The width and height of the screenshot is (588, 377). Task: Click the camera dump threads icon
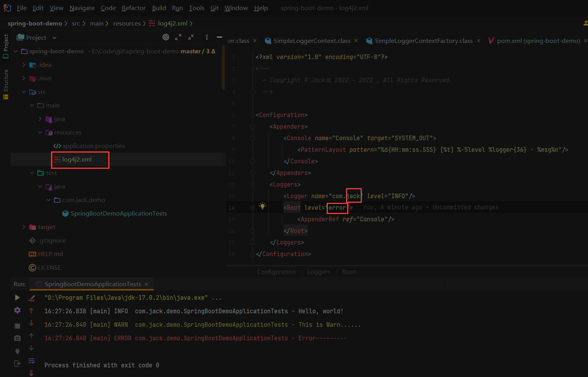coord(17,338)
